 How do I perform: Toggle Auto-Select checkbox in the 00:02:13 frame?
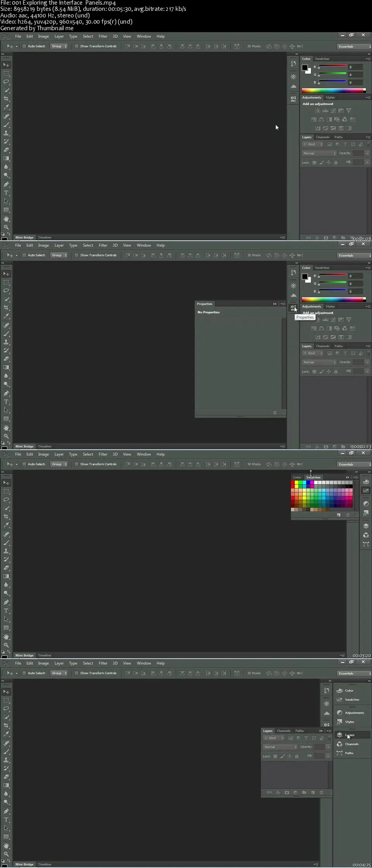(24, 255)
